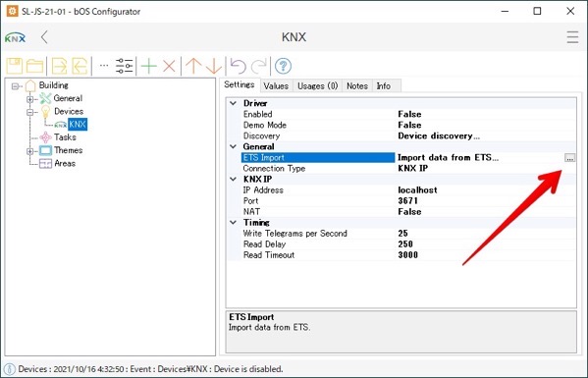Viewport: 588px width, 378px height.
Task: Click the Export arrow-right toolbar icon
Action: click(x=59, y=66)
